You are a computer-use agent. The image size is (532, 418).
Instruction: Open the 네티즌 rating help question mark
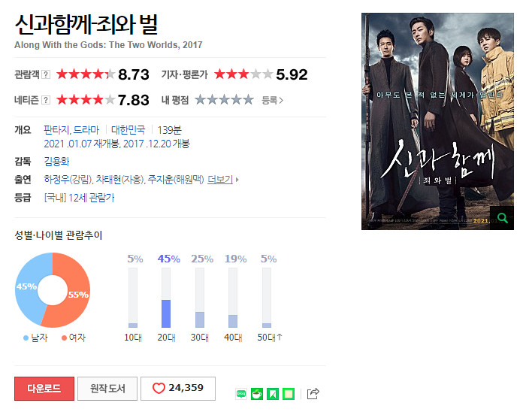pos(46,100)
